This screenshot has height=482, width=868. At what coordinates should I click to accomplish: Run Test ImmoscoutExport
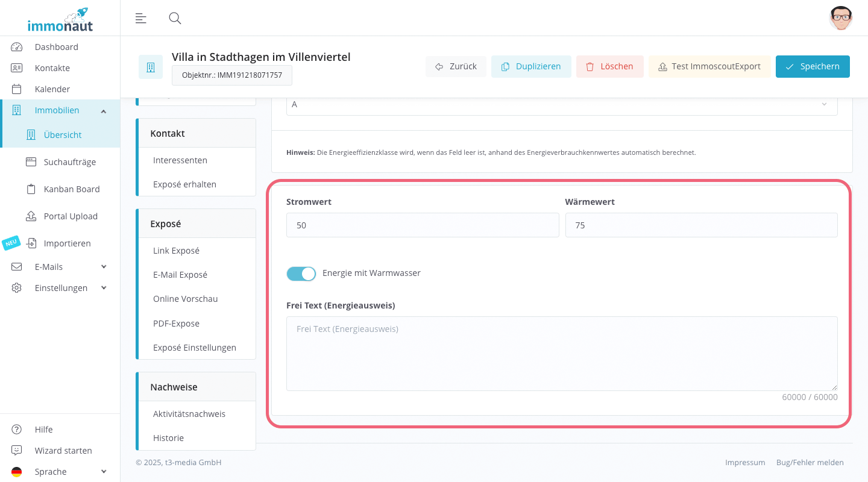tap(709, 66)
